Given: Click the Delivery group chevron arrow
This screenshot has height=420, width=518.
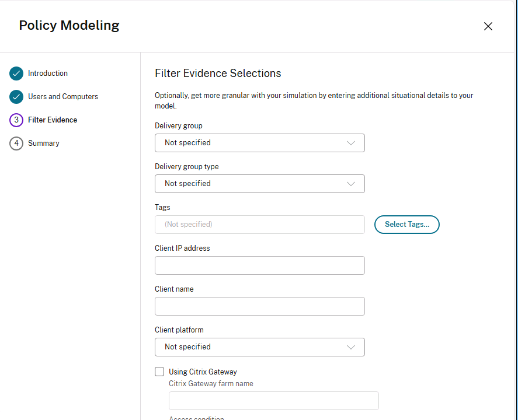Looking at the screenshot, I should [x=351, y=143].
